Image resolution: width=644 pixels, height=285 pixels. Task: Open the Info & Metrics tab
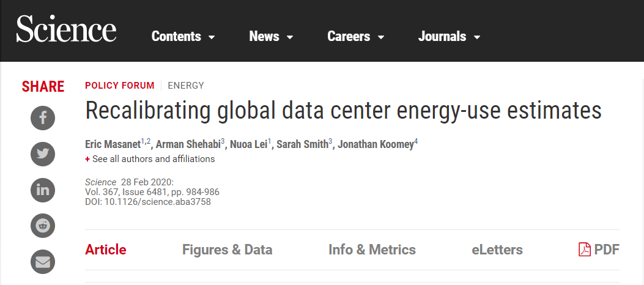[372, 250]
